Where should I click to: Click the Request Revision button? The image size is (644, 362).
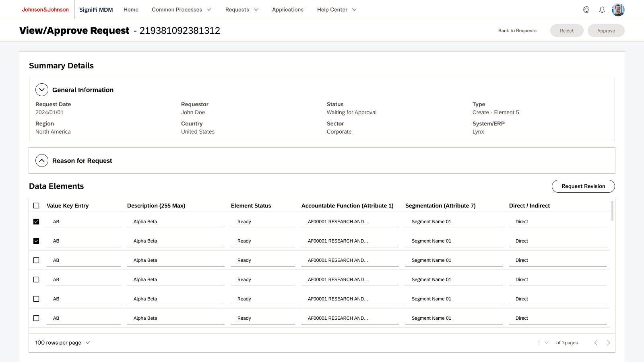pos(583,186)
